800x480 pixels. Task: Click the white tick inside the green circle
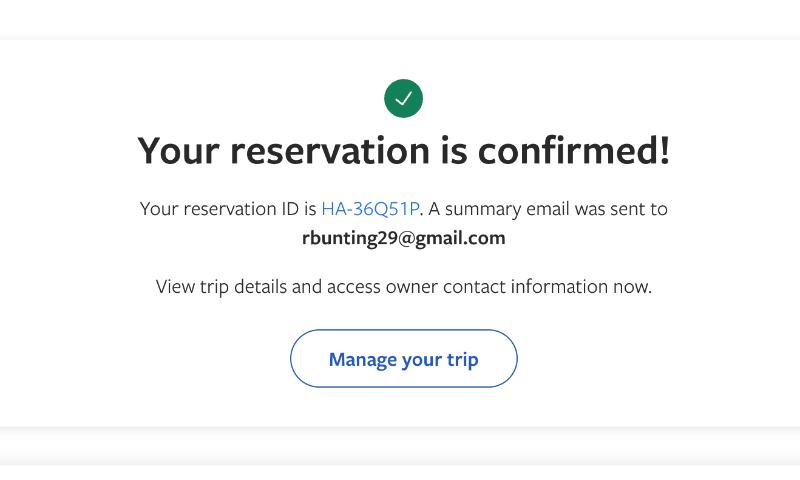pyautogui.click(x=404, y=98)
